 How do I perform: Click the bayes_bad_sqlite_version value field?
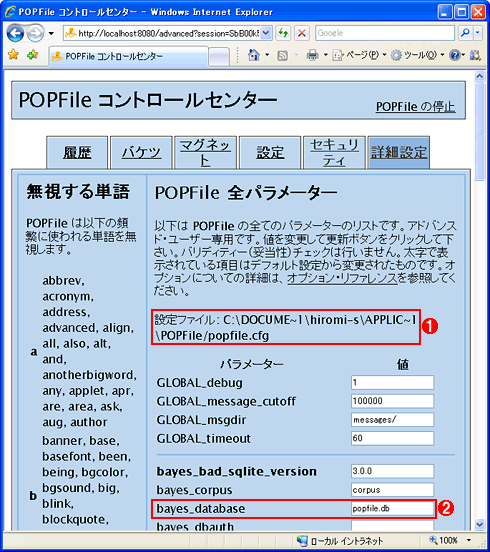pos(392,471)
